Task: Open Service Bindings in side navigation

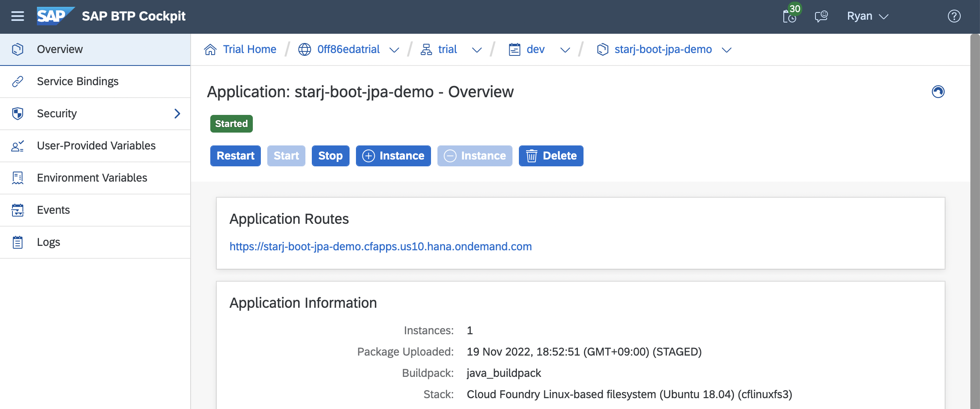Action: (x=95, y=82)
